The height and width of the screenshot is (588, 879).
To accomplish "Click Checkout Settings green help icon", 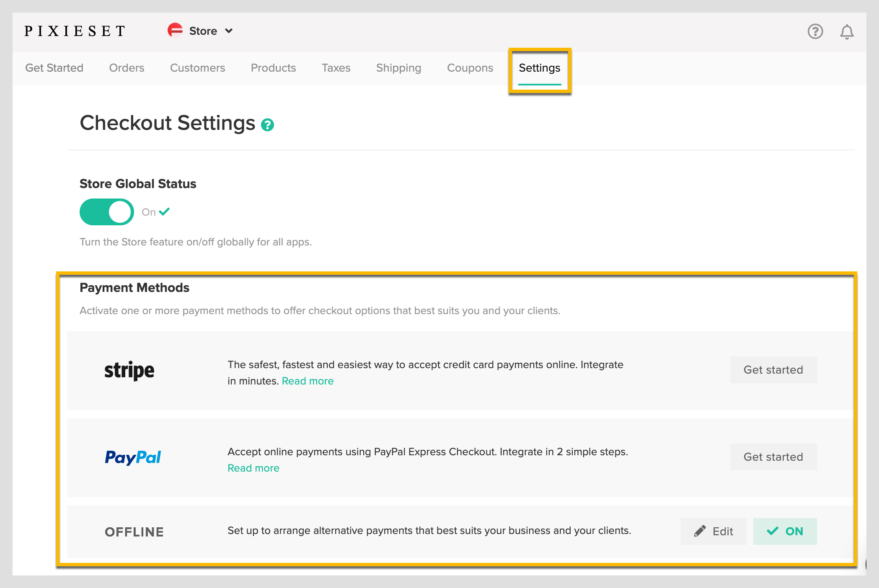I will tap(267, 125).
